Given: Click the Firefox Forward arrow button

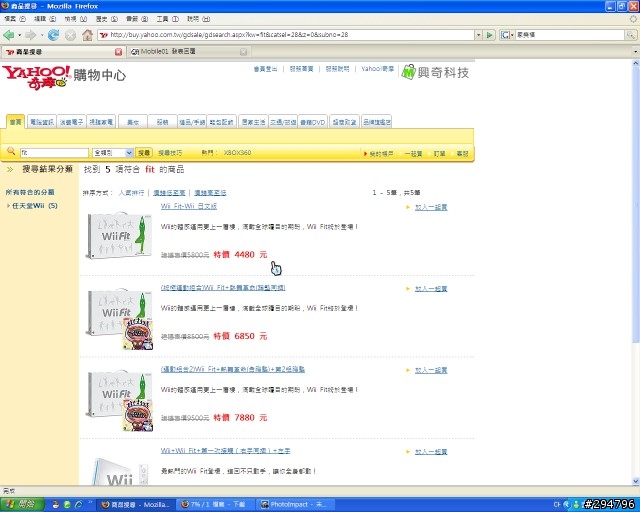Looking at the screenshot, I should coord(30,35).
